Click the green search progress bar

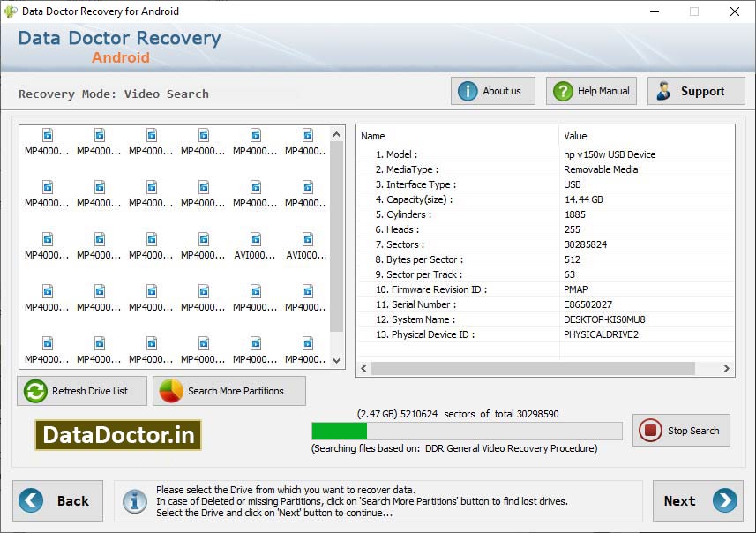(340, 431)
